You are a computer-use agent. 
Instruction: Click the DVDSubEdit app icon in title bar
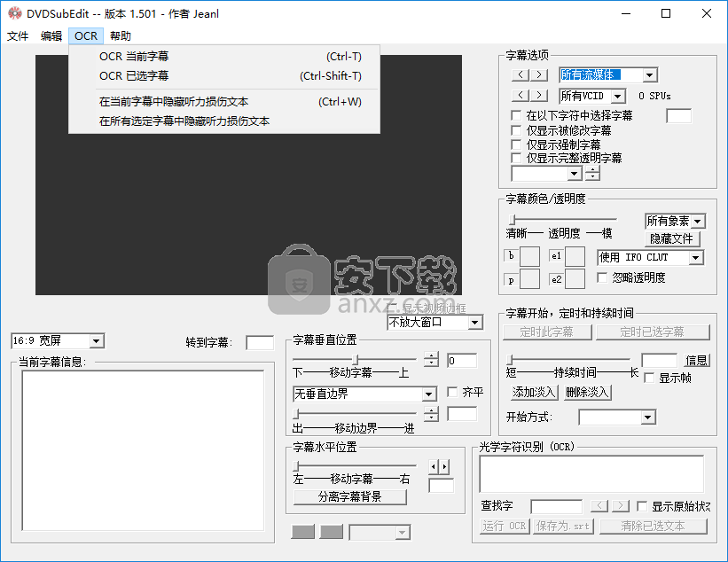pyautogui.click(x=15, y=13)
